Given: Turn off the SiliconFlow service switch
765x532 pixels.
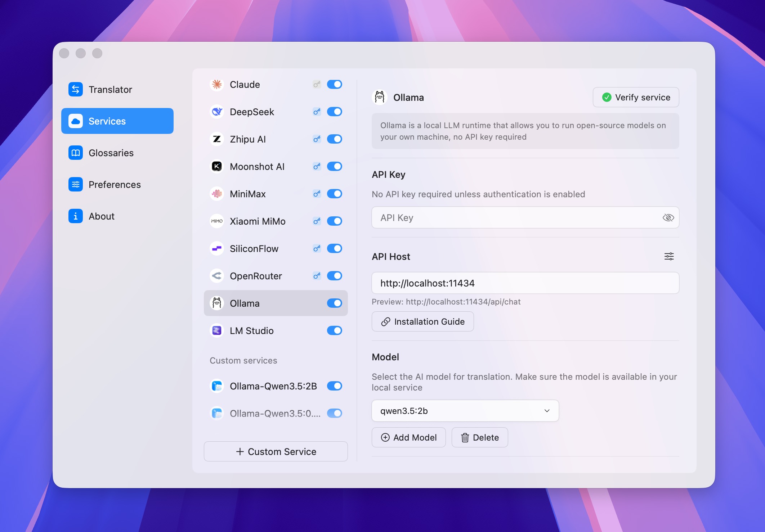Looking at the screenshot, I should 335,249.
